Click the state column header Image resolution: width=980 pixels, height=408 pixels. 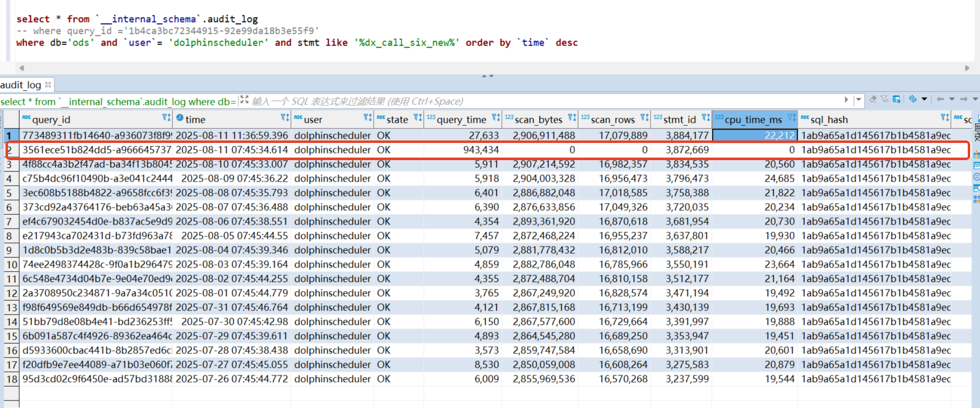397,120
